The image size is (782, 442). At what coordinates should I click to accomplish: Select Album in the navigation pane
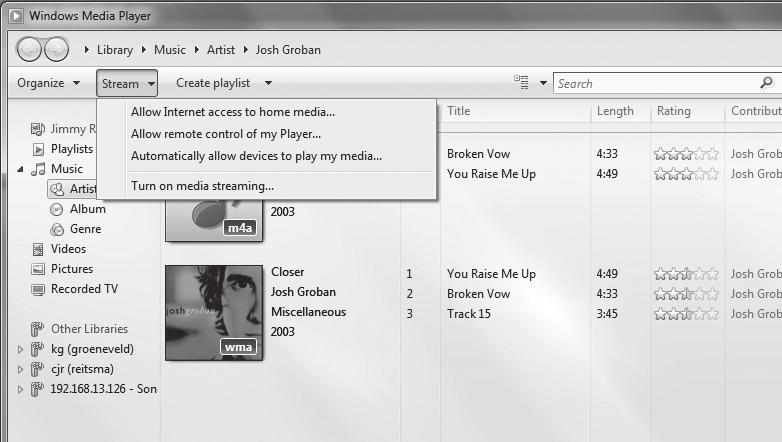coord(88,209)
